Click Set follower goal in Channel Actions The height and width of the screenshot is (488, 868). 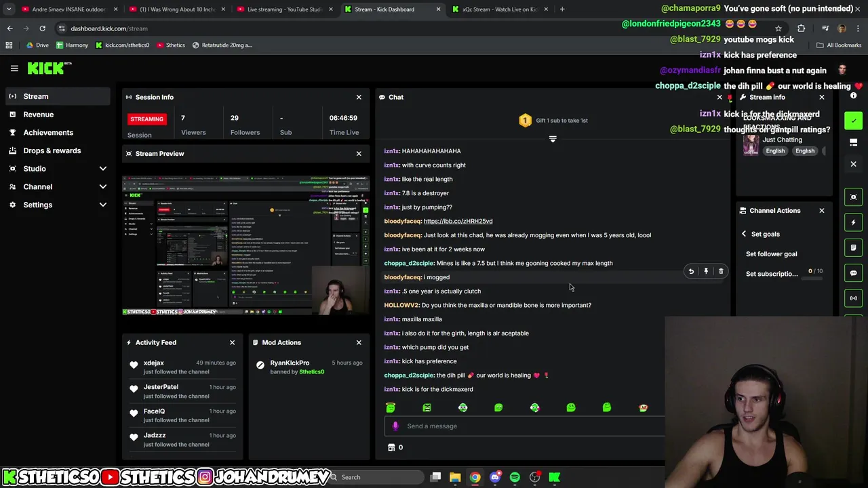pyautogui.click(x=771, y=254)
